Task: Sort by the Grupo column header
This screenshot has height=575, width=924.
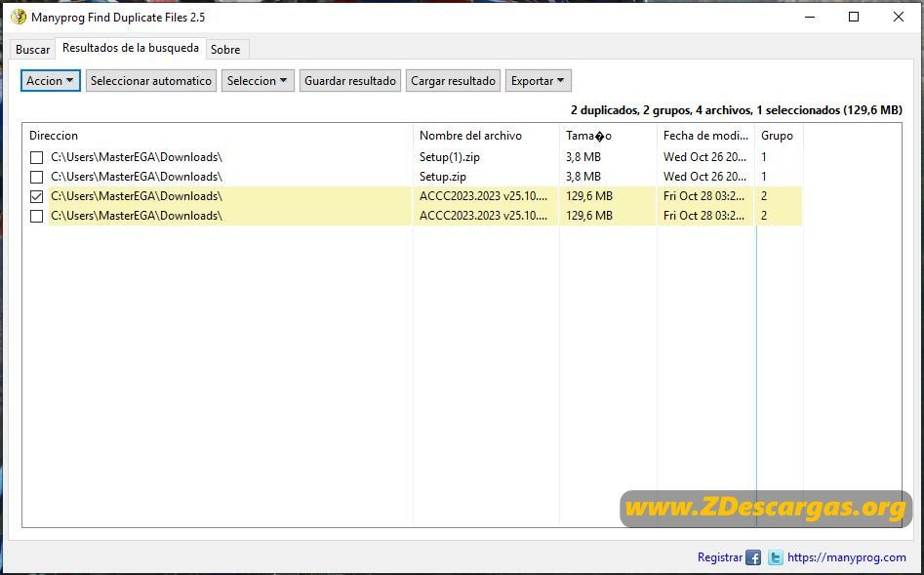Action: 779,136
